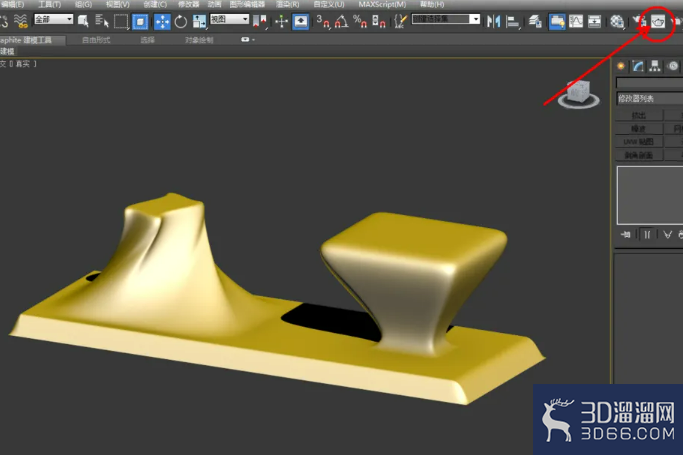Activate the Select and Rotate tool
The width and height of the screenshot is (683, 455).
click(x=180, y=21)
